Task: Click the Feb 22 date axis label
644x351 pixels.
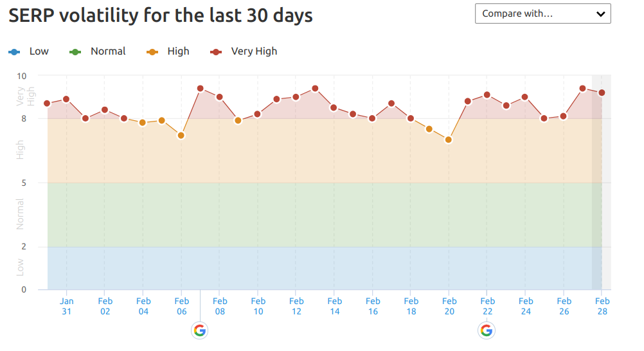Action: (487, 306)
